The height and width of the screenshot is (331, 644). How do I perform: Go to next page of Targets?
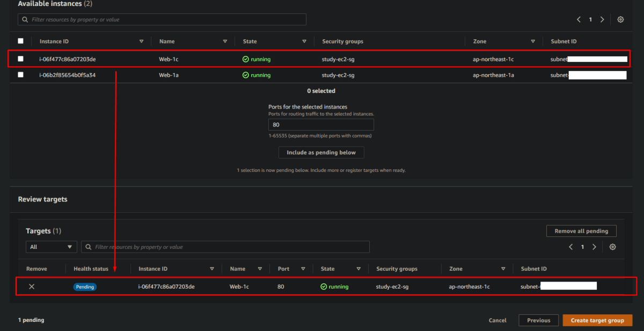[594, 247]
